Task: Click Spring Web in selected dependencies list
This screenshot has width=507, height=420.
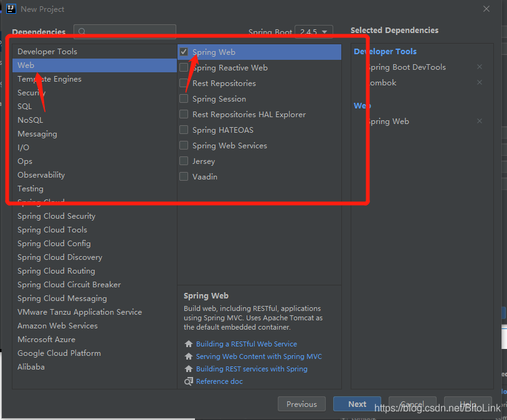Action: pos(388,121)
